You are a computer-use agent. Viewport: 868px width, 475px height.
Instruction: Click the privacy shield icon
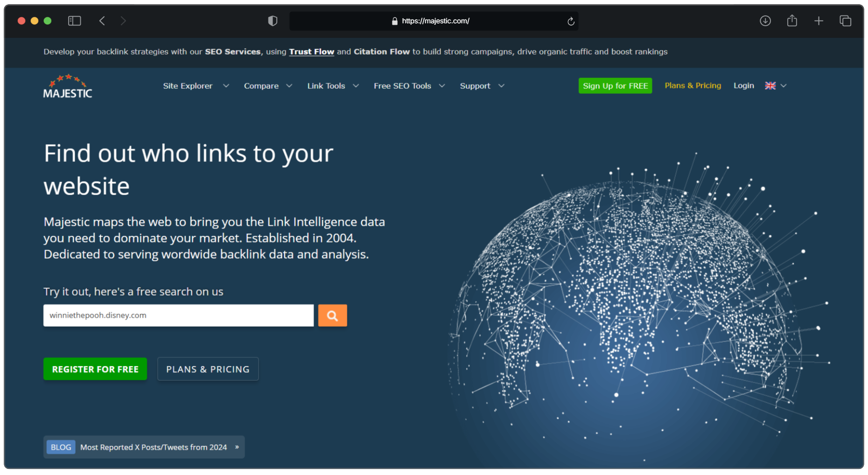[273, 21]
